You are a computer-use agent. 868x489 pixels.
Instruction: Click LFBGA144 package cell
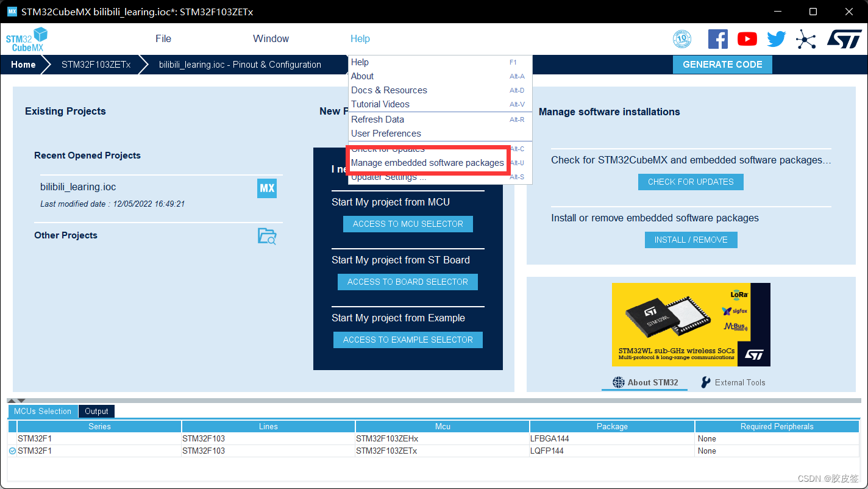click(x=612, y=439)
